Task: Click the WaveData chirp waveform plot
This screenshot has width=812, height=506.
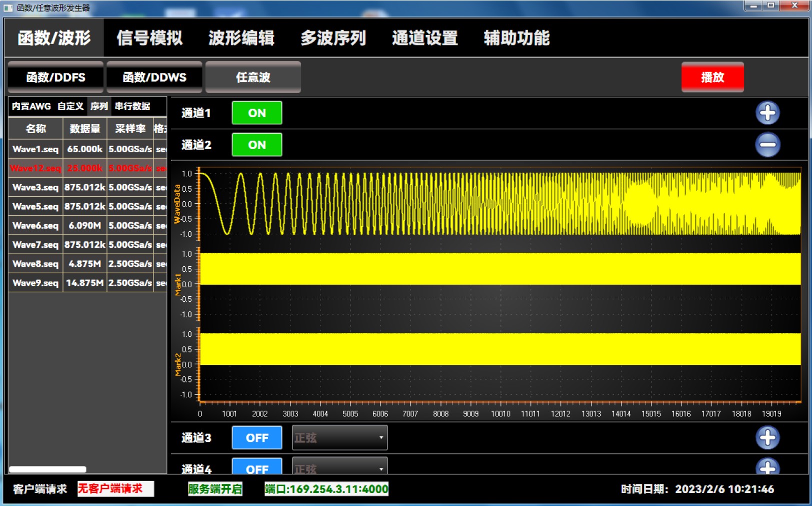Action: click(500, 204)
